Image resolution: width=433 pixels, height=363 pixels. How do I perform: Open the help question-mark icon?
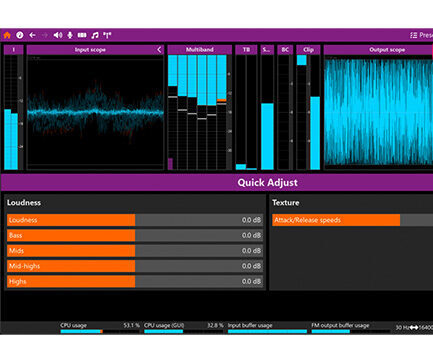pos(20,35)
